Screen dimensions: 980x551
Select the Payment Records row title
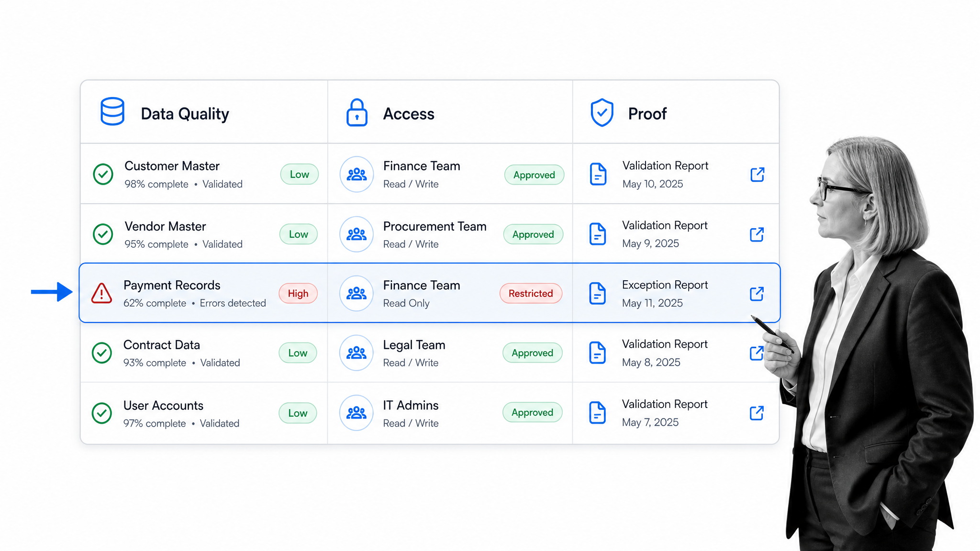pyautogui.click(x=172, y=286)
